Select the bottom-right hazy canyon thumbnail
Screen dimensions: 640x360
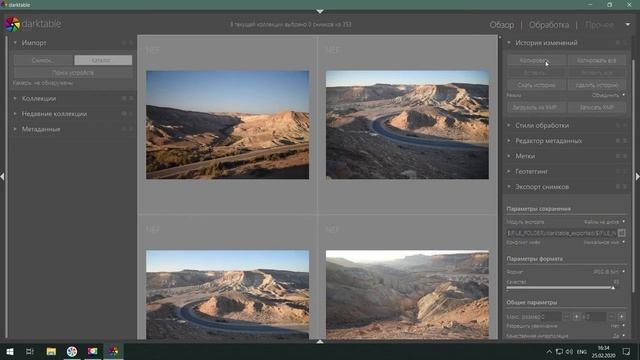407,295
